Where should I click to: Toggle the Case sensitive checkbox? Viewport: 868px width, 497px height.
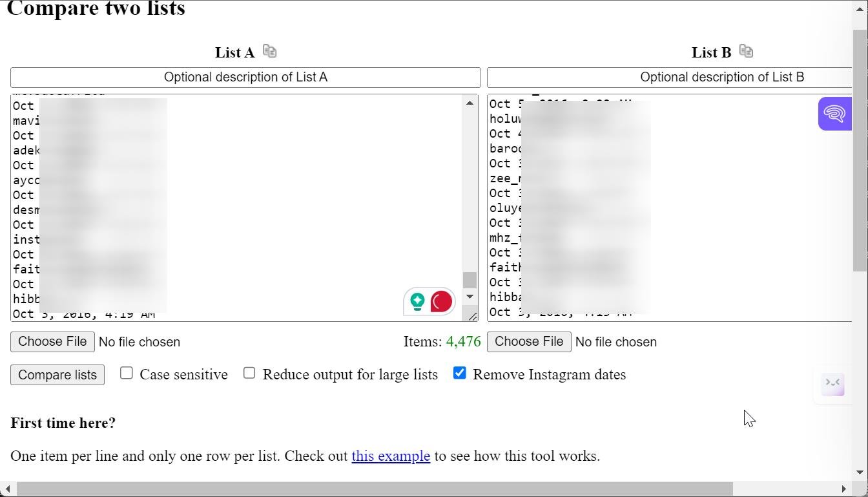pos(127,373)
